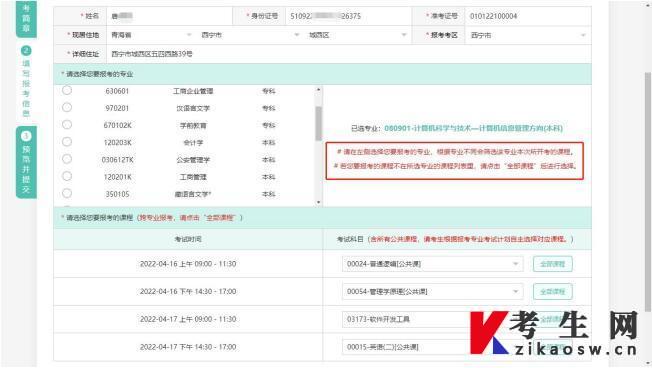The width and height of the screenshot is (652, 368).
Task: Go to step 3 预览并提交 in sidebar
Action: coord(26,162)
